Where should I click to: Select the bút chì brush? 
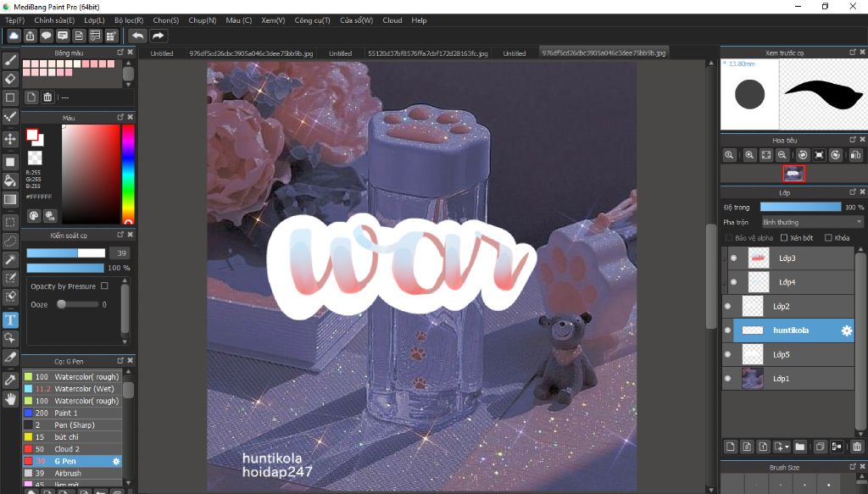click(72, 437)
